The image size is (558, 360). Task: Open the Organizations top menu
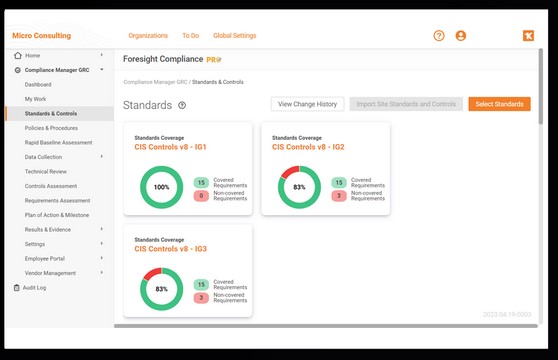pos(148,36)
